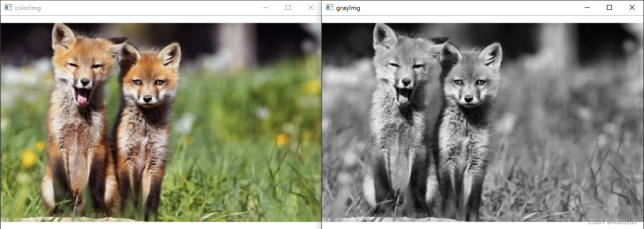The width and height of the screenshot is (644, 229).
Task: Close the colorImg window
Action: (310, 7)
